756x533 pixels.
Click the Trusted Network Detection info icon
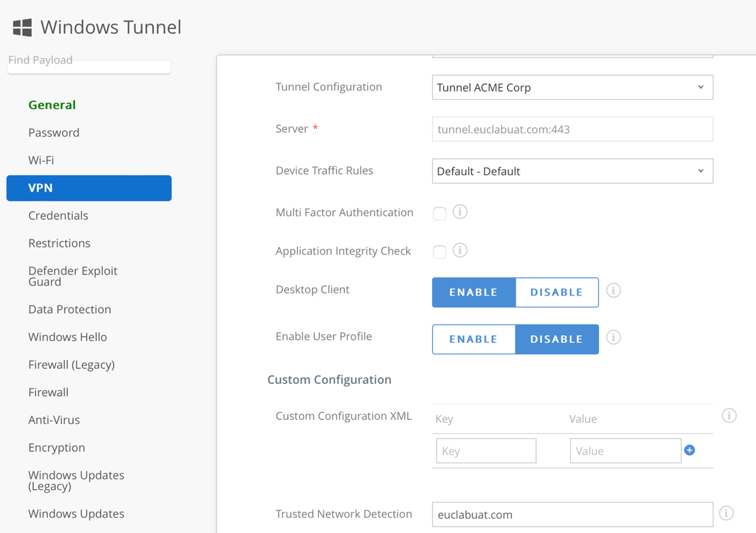(726, 513)
